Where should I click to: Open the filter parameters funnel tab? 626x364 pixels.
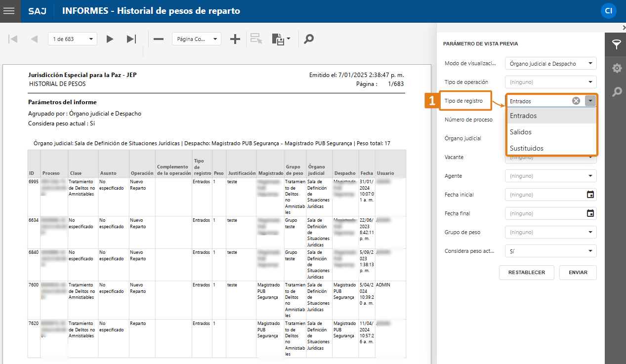[x=616, y=44]
